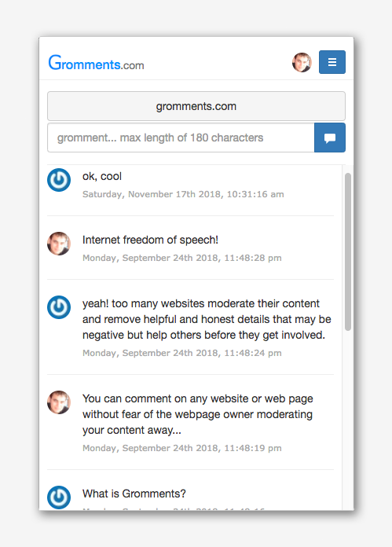The width and height of the screenshot is (392, 547).
Task: Click photo avatar beside 'You can comment' message
Action: pyautogui.click(x=59, y=402)
